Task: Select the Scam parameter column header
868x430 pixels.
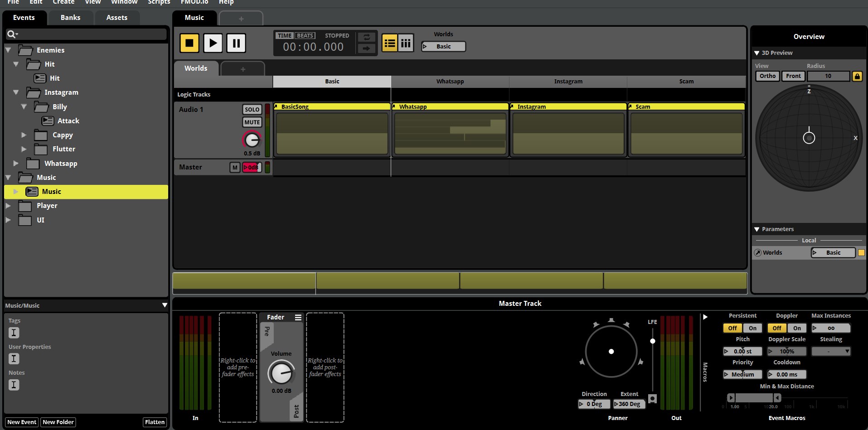Action: coord(686,82)
